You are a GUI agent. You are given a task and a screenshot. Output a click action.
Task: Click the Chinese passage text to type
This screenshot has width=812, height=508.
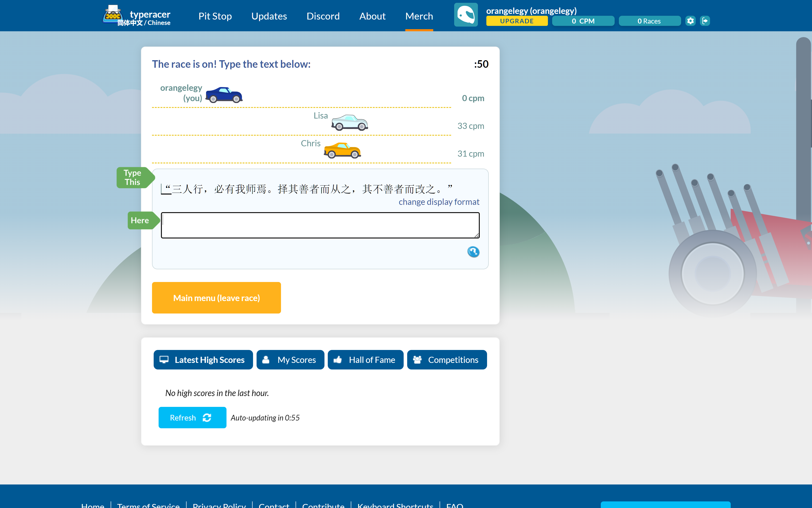pyautogui.click(x=307, y=189)
